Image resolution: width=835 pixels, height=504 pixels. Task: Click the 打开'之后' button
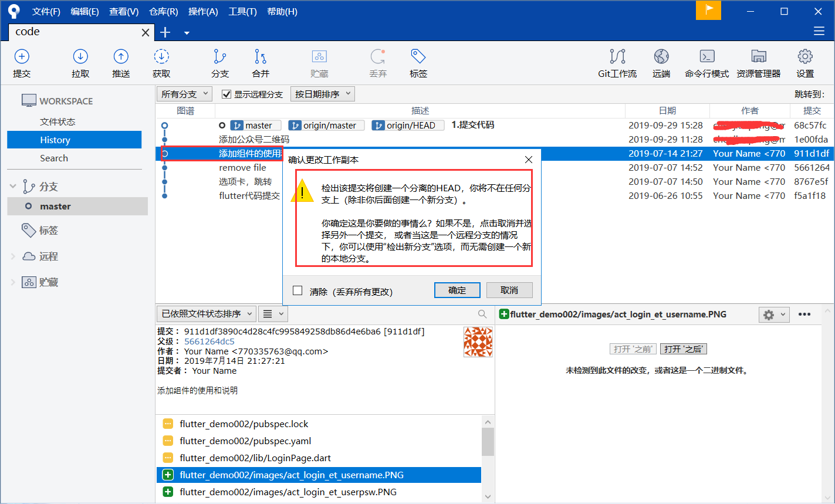683,349
